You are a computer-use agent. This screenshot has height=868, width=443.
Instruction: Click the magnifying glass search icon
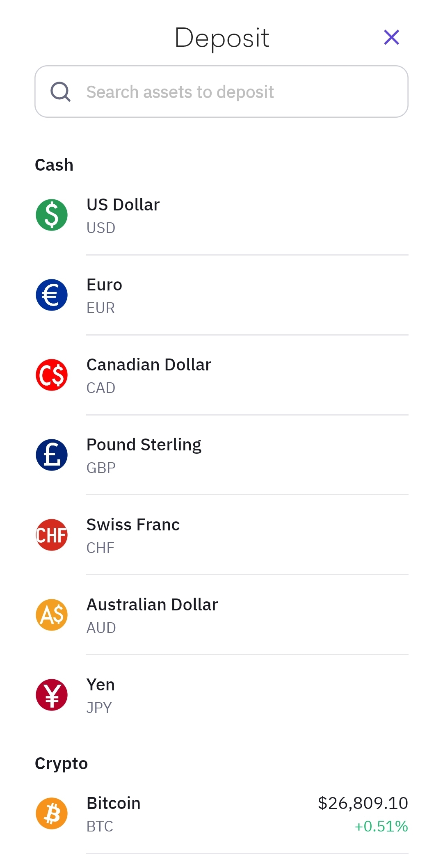(x=60, y=91)
